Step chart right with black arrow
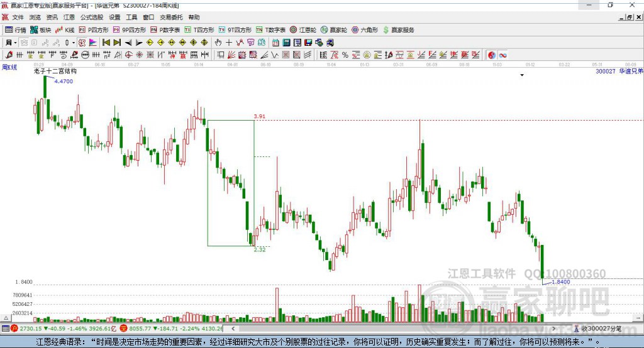This screenshot has height=348, width=644. point(139,43)
